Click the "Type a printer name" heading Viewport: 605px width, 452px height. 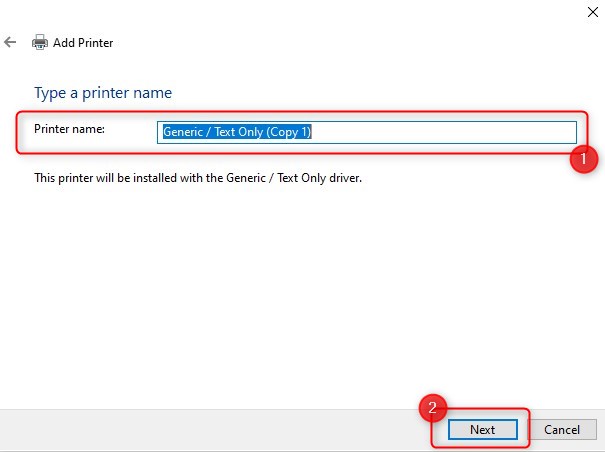[x=103, y=93]
